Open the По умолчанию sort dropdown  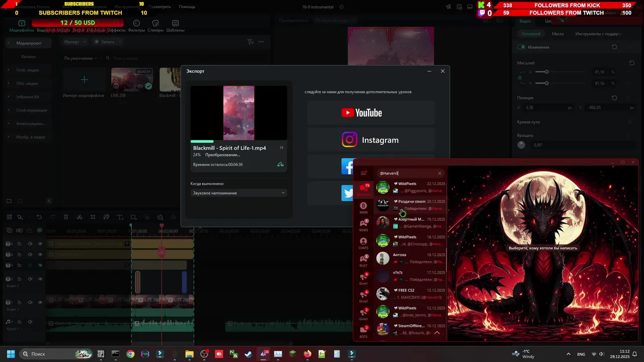point(80,58)
